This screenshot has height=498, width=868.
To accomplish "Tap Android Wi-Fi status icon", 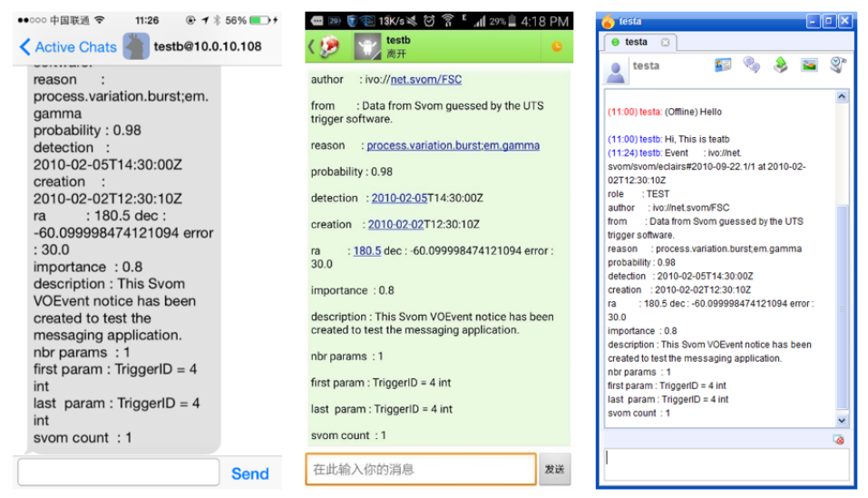I will tap(448, 21).
